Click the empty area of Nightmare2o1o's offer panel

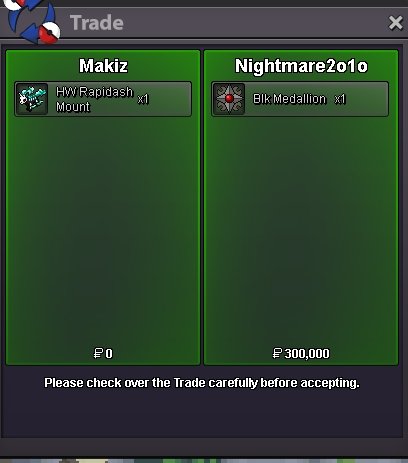click(301, 230)
